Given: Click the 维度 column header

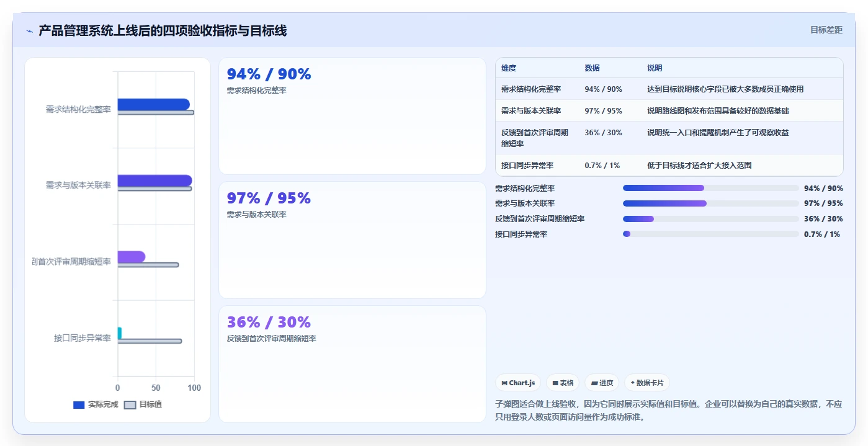Looking at the screenshot, I should coord(509,68).
